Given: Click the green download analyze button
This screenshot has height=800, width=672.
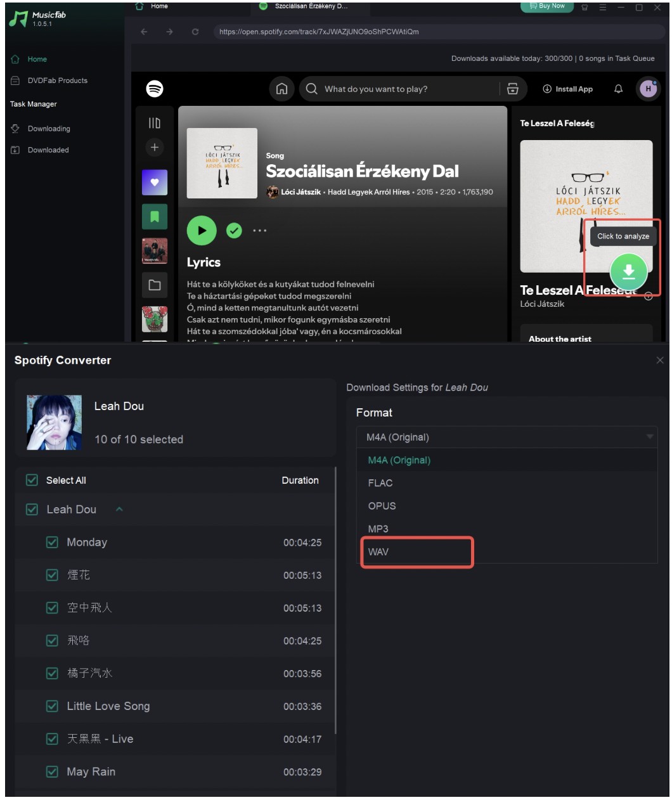Looking at the screenshot, I should coord(628,271).
